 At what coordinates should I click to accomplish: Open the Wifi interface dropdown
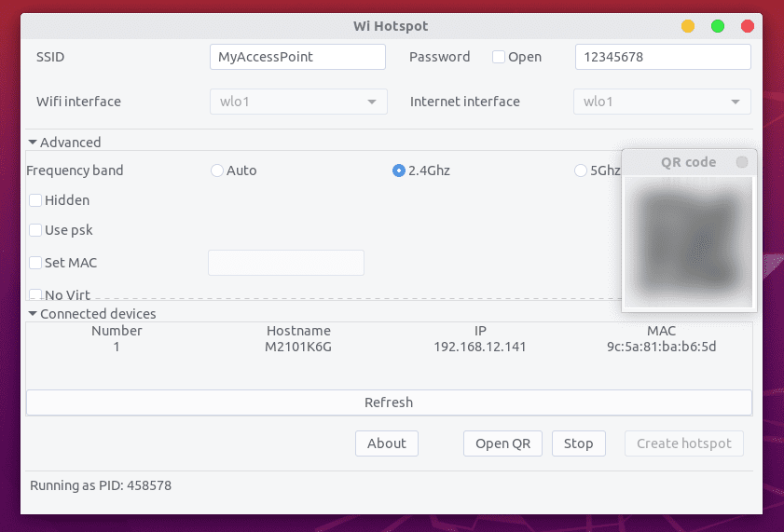click(298, 102)
